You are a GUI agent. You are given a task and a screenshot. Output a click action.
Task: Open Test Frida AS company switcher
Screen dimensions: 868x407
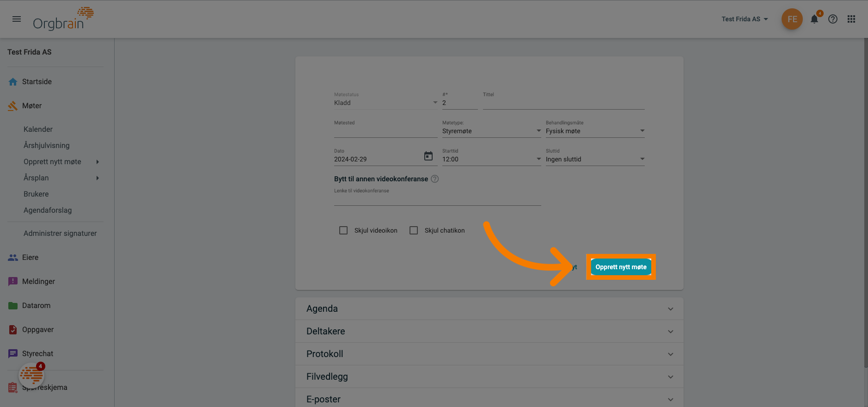[745, 19]
